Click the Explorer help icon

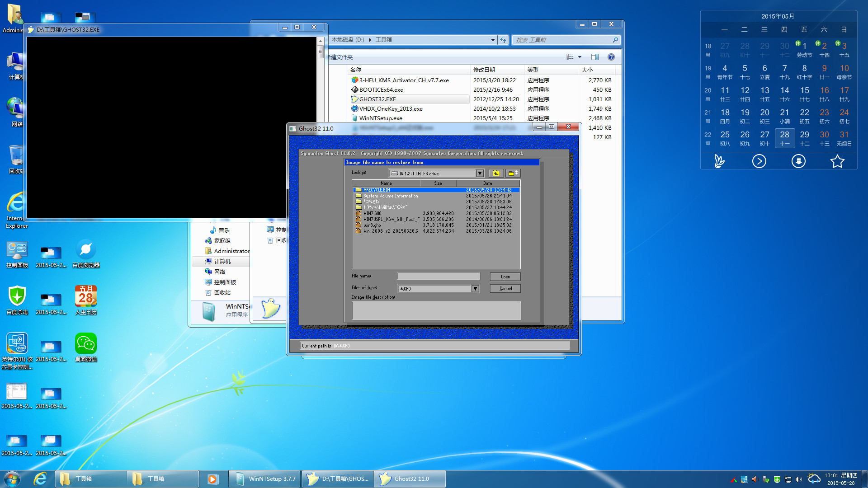(611, 57)
